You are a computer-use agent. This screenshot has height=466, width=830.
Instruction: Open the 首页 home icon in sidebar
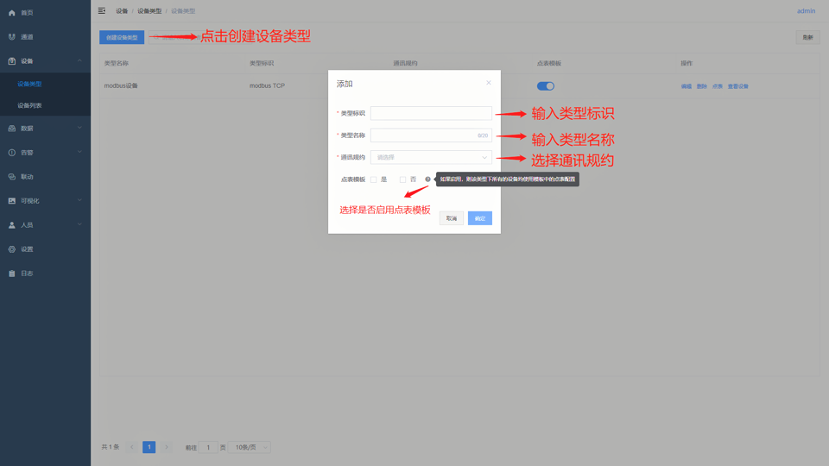point(12,13)
